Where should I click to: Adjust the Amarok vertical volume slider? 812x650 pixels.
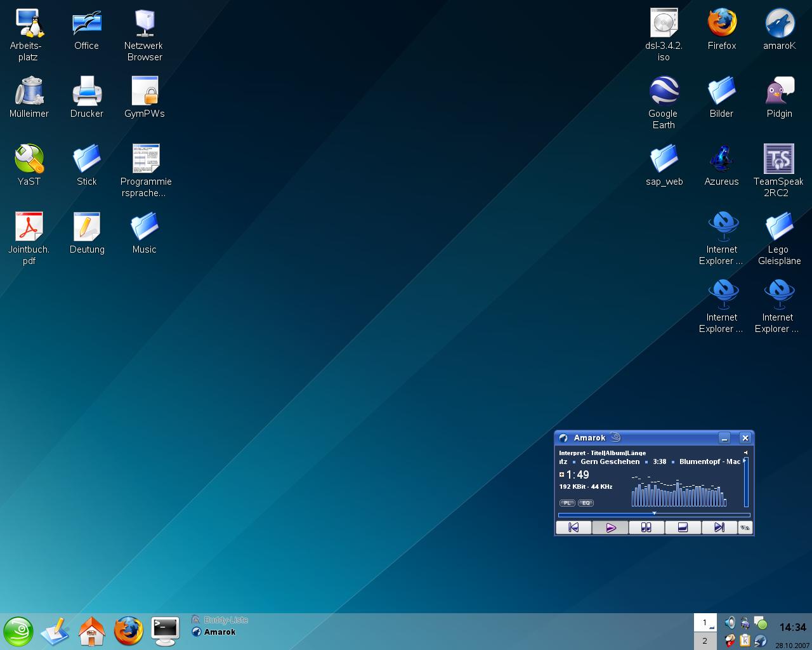coord(745,482)
